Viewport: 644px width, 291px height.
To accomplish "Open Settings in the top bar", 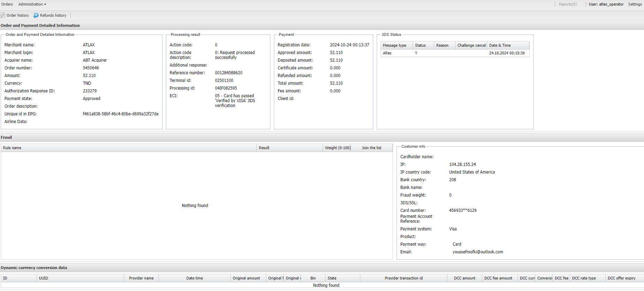I will (x=635, y=4).
